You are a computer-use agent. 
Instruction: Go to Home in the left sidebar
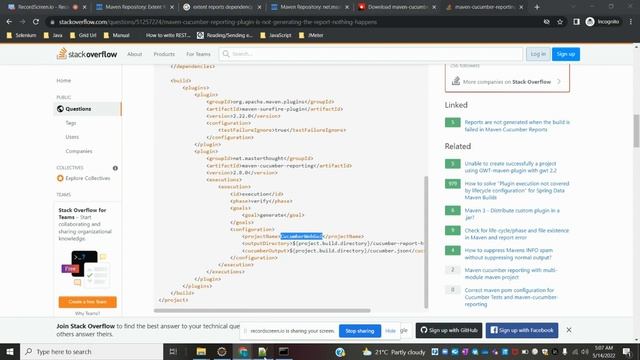point(64,80)
